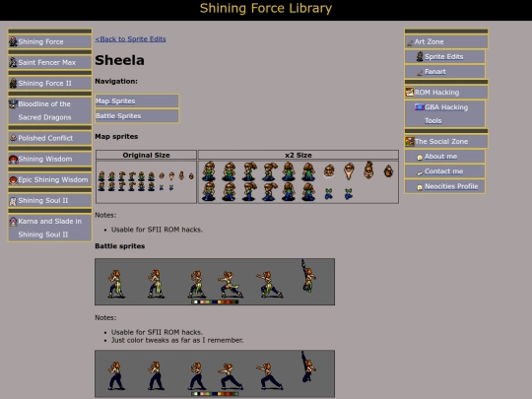Click the x2 Size map sprite sheet
This screenshot has height=399, width=532.
[x=298, y=181]
